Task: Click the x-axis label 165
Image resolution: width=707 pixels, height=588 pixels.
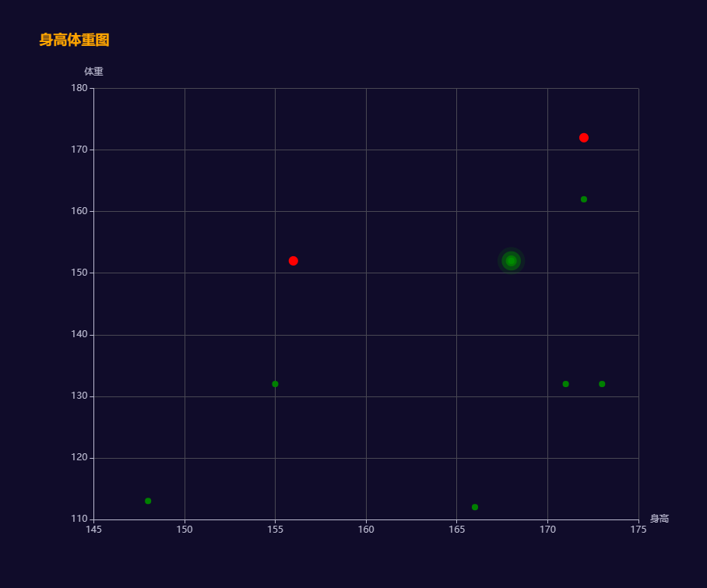Action: pyautogui.click(x=457, y=530)
